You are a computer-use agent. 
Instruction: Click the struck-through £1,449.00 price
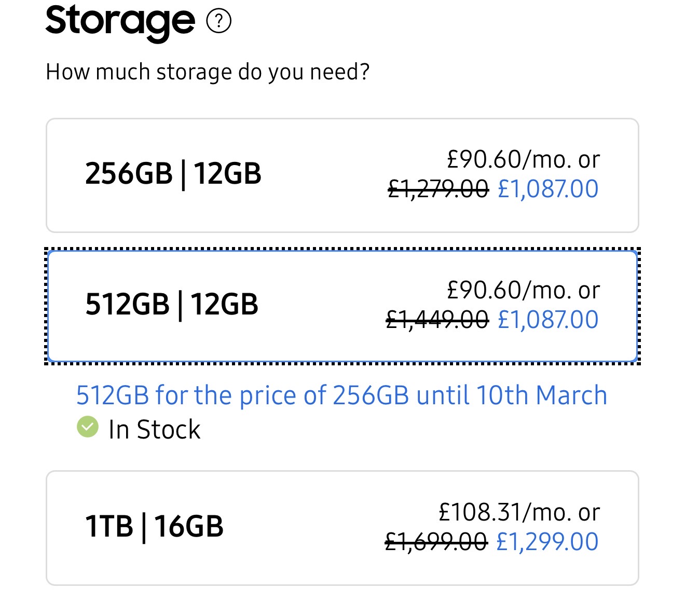437,320
